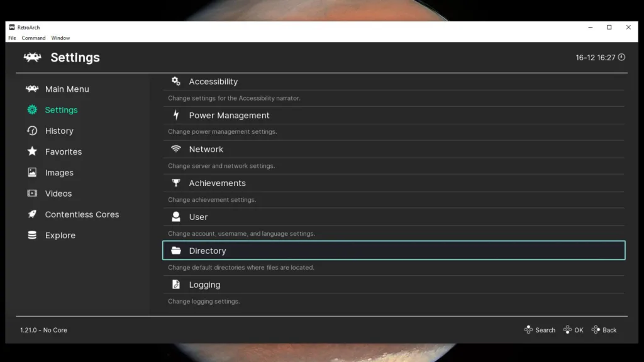
Task: Click the RetroArch invader logo in the header
Action: pos(32,57)
